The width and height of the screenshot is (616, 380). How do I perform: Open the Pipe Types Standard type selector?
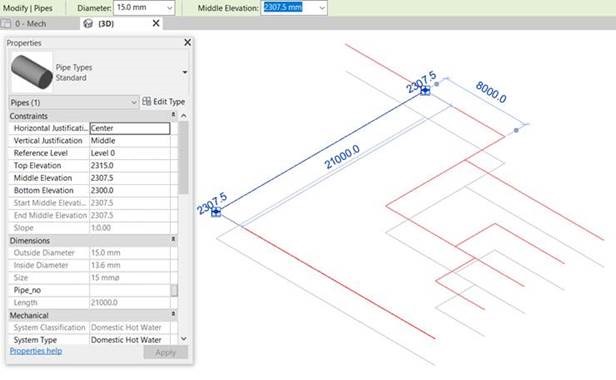[x=185, y=72]
